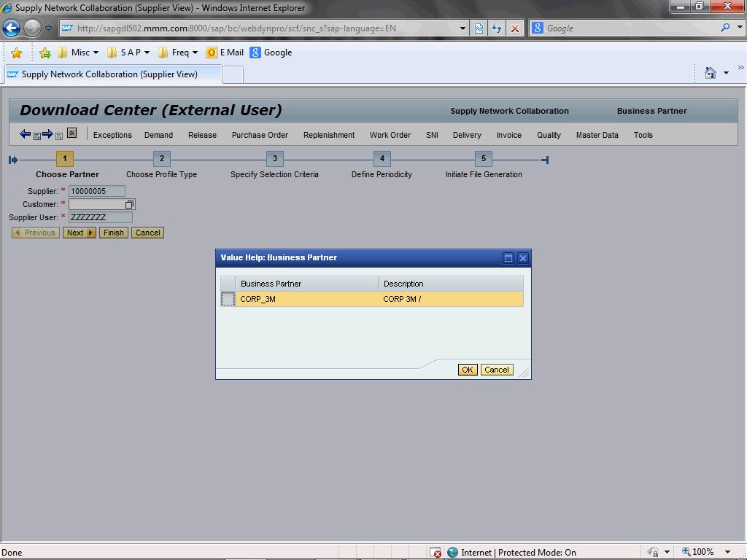Open the zoom level 100% dropdown
This screenshot has width=747, height=560.
727,552
